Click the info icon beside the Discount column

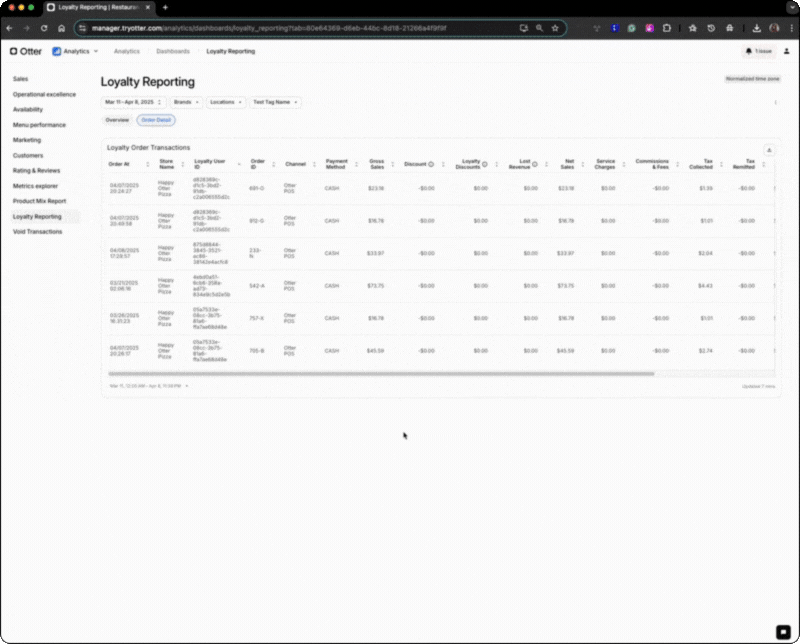tap(431, 164)
